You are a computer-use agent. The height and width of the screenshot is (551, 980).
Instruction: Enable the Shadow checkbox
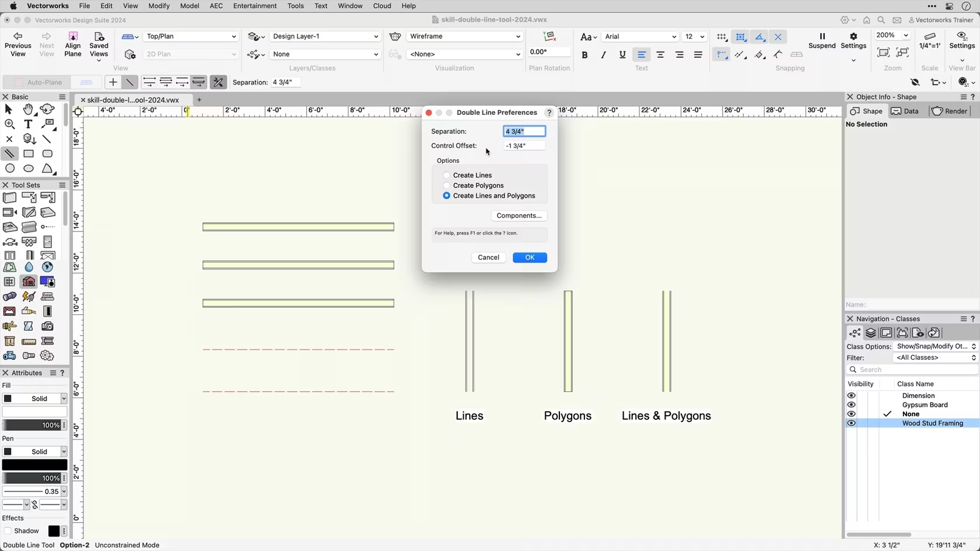coord(8,531)
